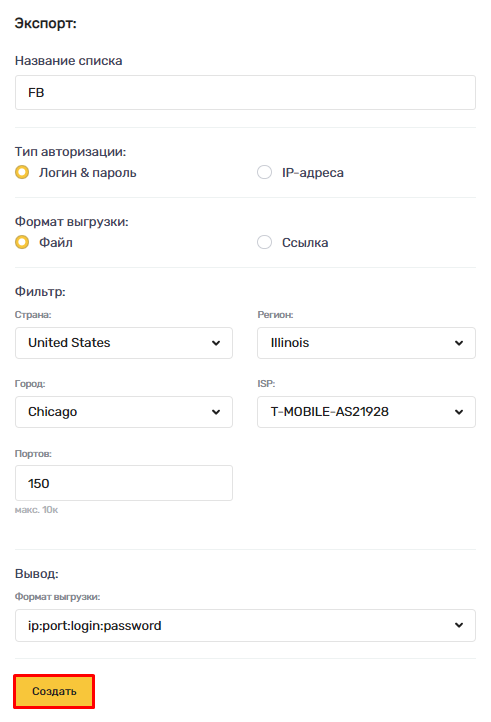Click the arrow in ip:port:login:password field
491x722 pixels.
click(x=459, y=625)
